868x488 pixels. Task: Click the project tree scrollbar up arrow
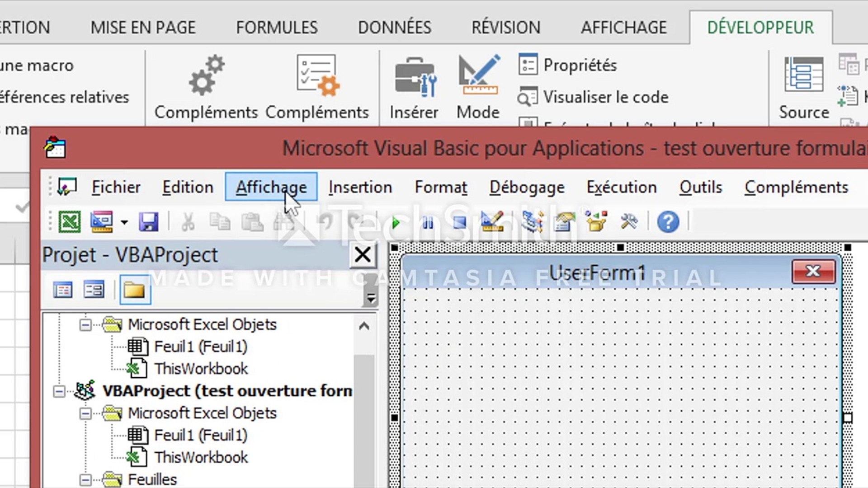[364, 326]
